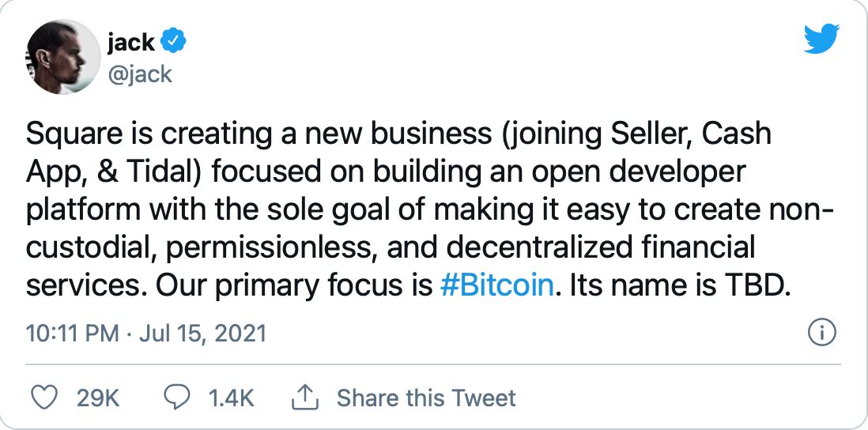
Task: Open the #Bitcoin hashtag link
Action: tap(496, 285)
